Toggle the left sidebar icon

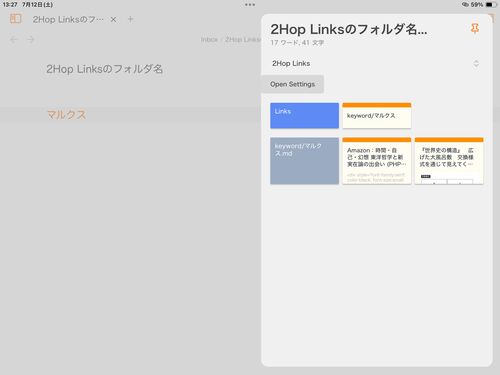click(15, 19)
